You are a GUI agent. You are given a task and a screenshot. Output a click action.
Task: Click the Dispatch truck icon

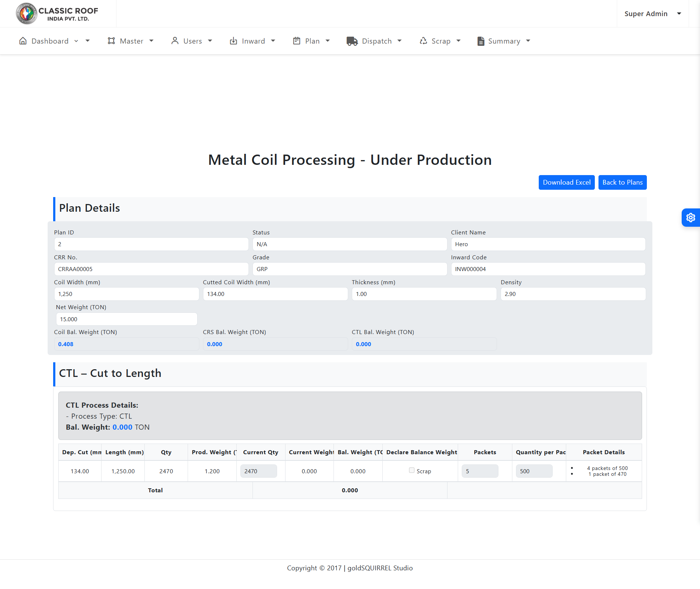[x=352, y=41]
